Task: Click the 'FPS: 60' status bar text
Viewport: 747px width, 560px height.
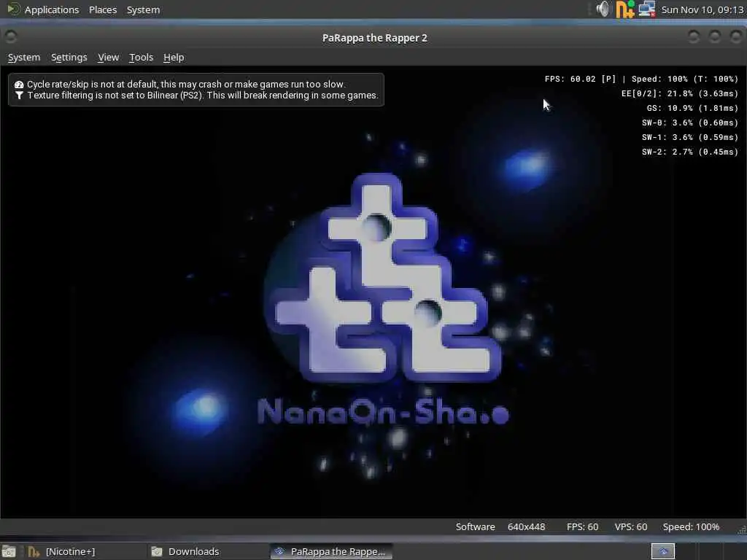Action: tap(582, 526)
